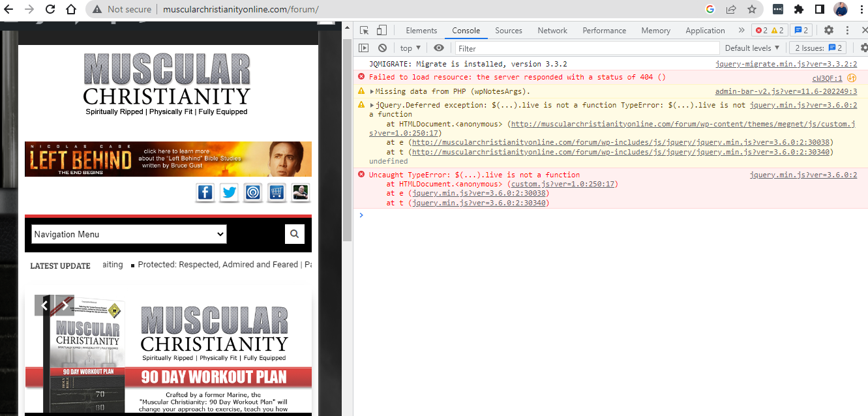Click the Twitter bird icon
The height and width of the screenshot is (416, 868).
point(229,192)
